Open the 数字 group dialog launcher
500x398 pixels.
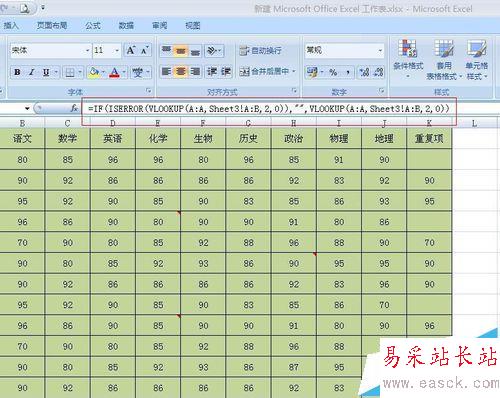(381, 91)
